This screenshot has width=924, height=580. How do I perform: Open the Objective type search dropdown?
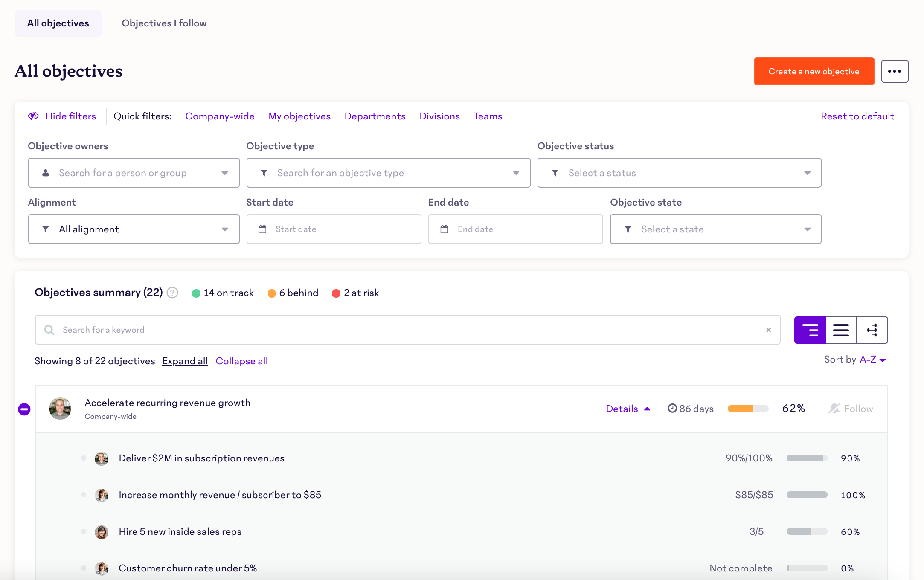coord(388,172)
